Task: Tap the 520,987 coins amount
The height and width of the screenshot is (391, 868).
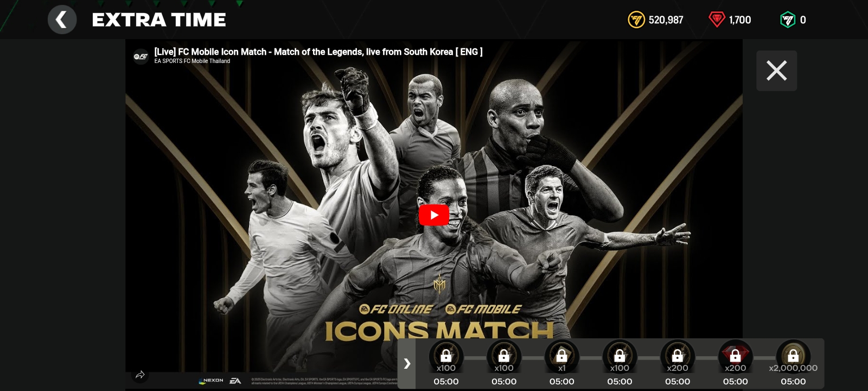Action: [x=666, y=20]
